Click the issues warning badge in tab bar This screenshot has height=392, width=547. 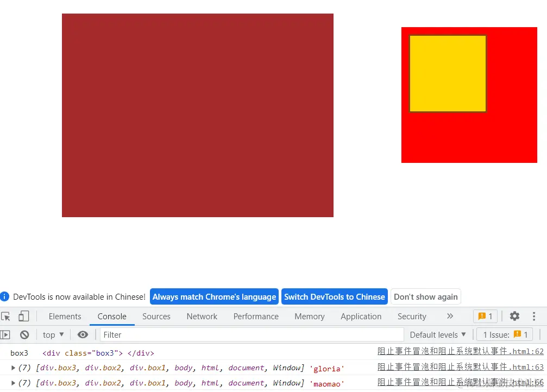coord(485,316)
